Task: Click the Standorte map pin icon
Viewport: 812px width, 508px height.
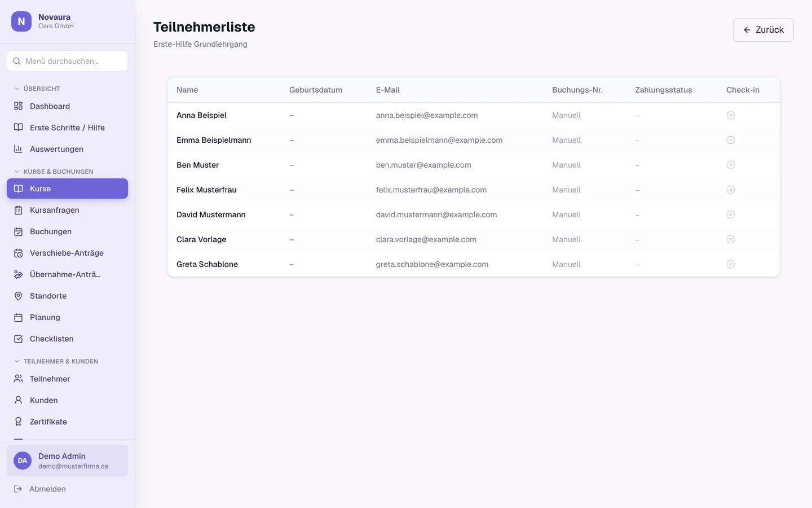Action: point(18,296)
